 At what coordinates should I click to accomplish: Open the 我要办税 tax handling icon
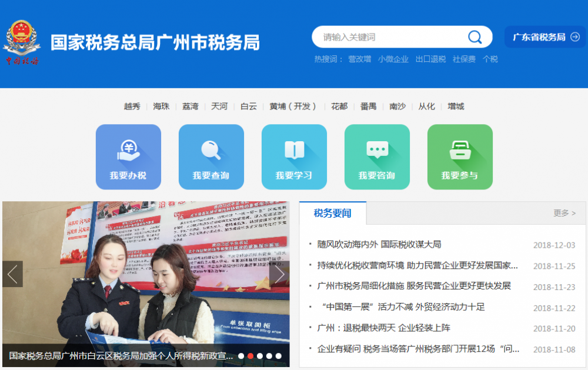(x=128, y=156)
